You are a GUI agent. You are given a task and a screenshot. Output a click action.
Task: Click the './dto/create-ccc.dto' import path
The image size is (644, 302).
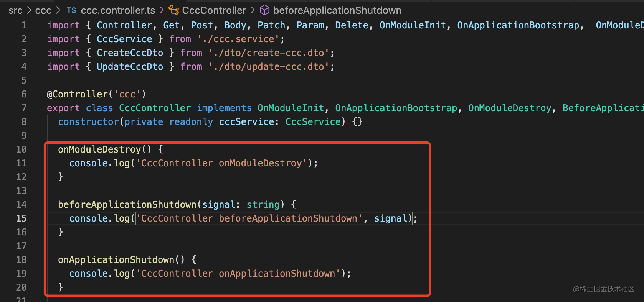(269, 53)
